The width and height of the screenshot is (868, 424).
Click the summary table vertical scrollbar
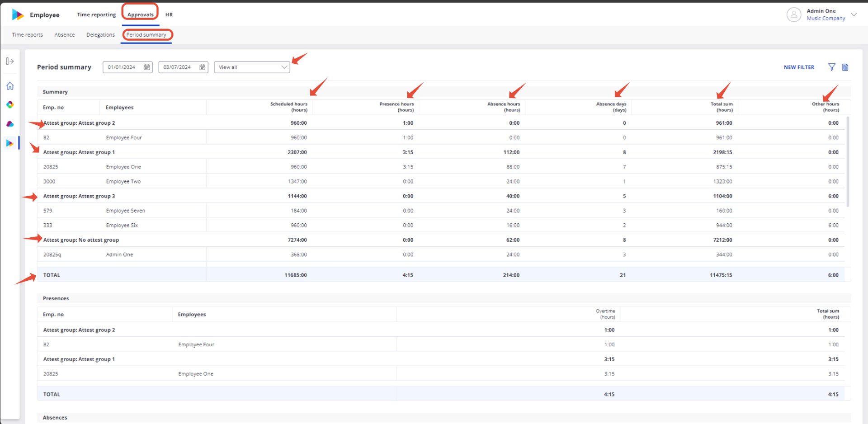pyautogui.click(x=848, y=162)
